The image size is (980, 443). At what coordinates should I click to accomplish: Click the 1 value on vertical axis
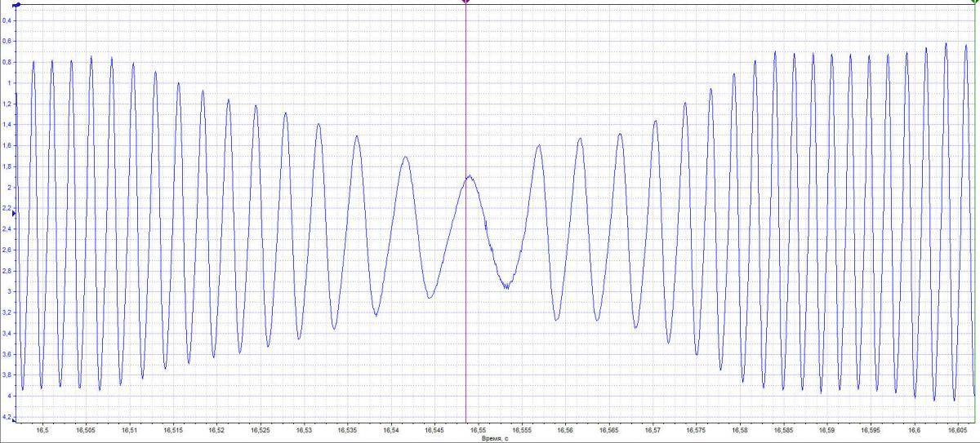(10, 82)
